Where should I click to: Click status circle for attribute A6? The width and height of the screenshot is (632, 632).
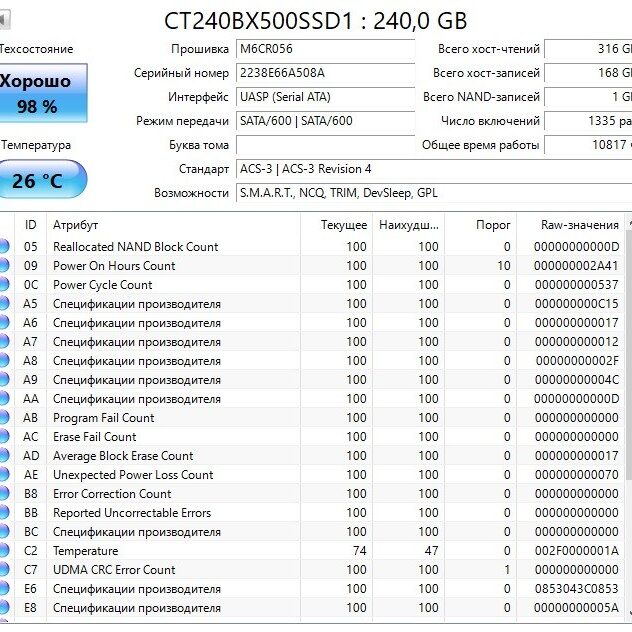(3, 322)
